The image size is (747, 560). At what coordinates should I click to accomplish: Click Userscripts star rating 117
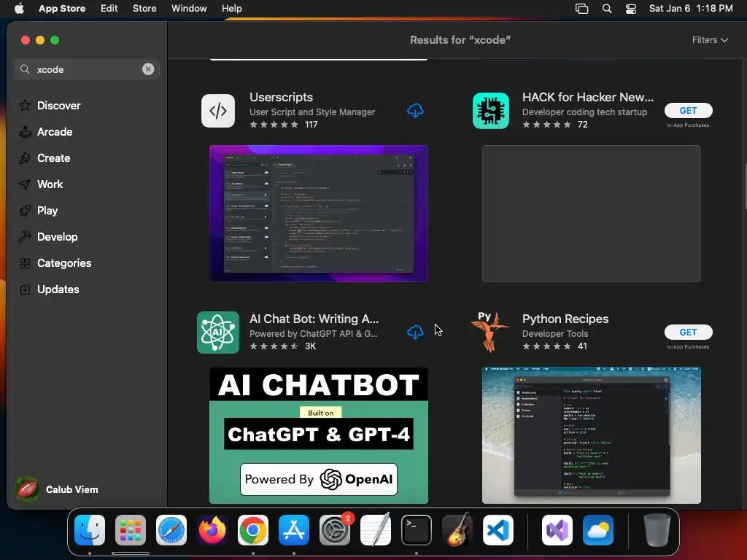tap(284, 124)
